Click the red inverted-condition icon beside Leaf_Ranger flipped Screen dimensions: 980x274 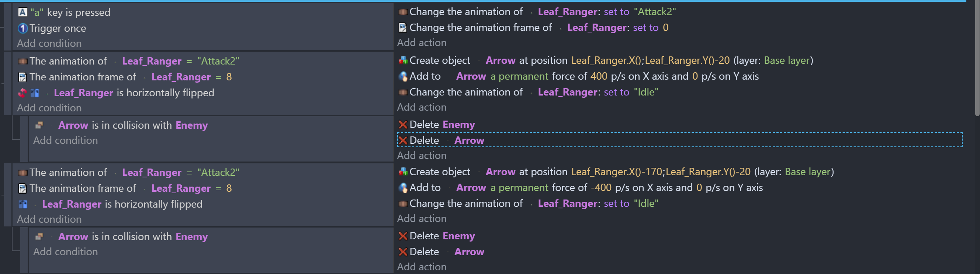pos(22,93)
